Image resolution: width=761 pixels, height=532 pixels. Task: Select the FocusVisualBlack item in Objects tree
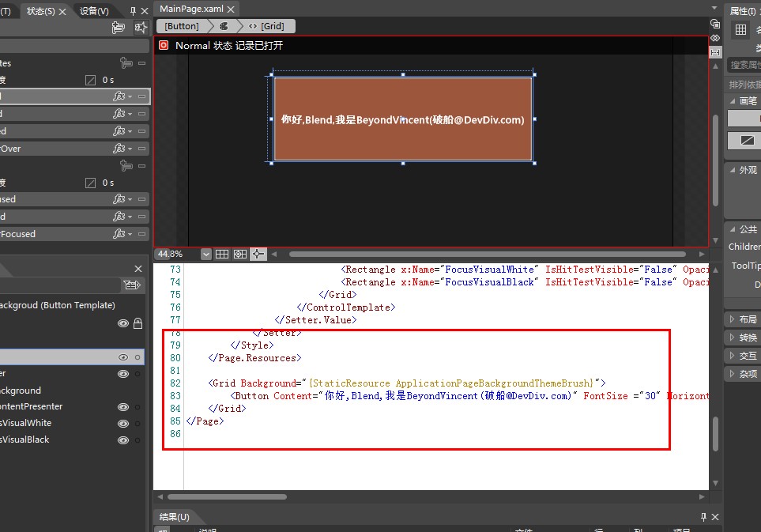[x=24, y=440]
